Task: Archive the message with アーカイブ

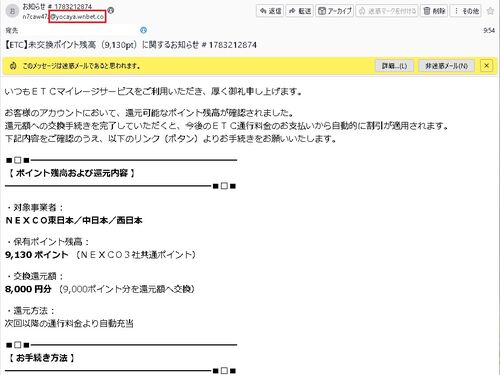Action: pos(334,11)
